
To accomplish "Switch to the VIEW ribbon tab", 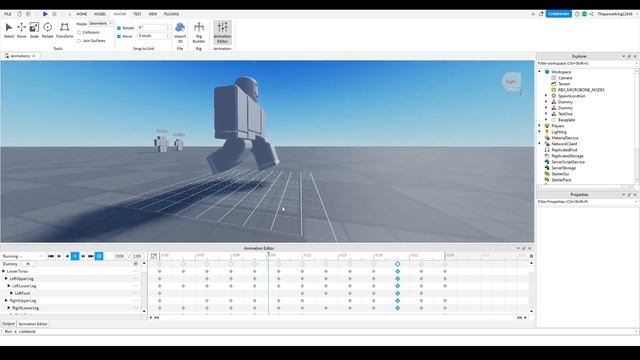I will (153, 14).
